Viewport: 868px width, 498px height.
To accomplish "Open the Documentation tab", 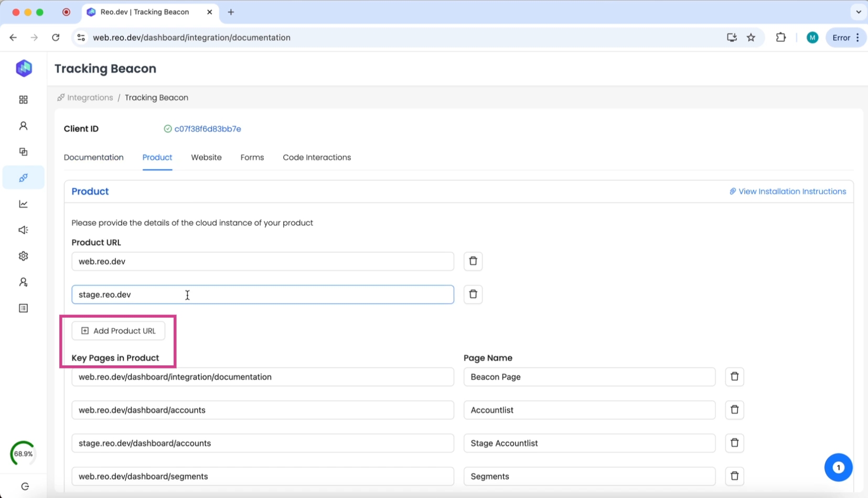I will pos(93,157).
